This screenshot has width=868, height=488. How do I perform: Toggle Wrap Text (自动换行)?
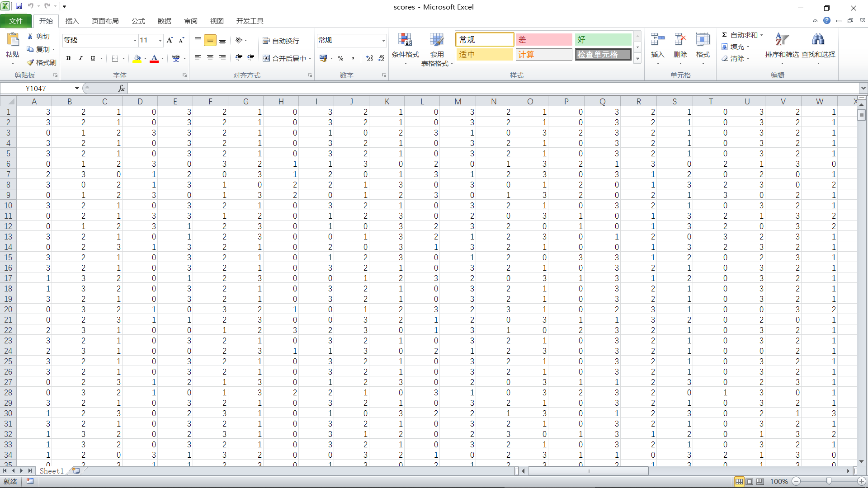pyautogui.click(x=281, y=41)
